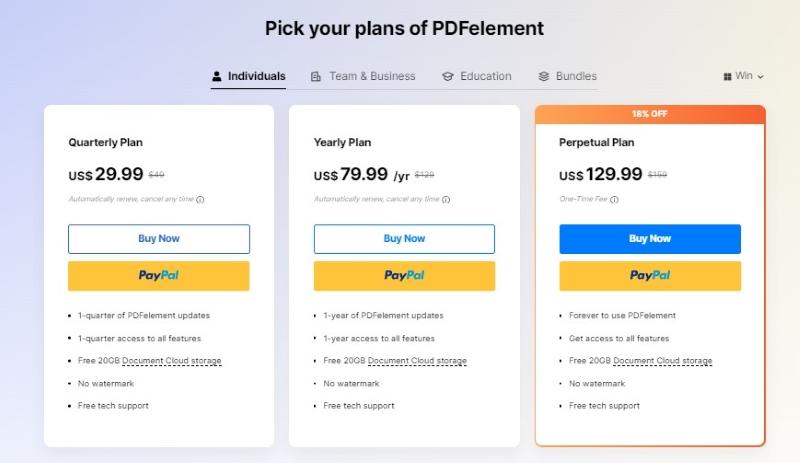Click the Bundles stack icon
This screenshot has width=800, height=463.
(544, 76)
